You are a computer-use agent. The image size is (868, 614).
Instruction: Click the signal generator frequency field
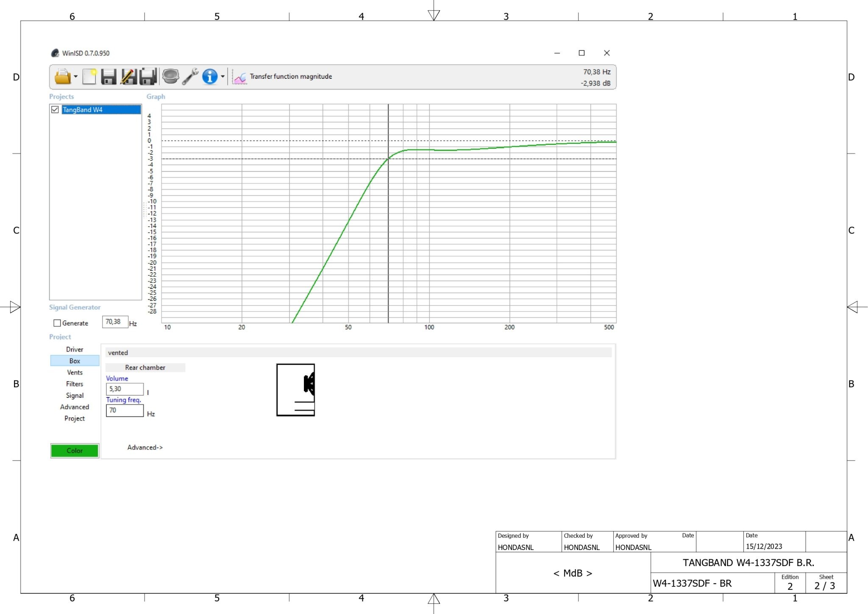(115, 322)
